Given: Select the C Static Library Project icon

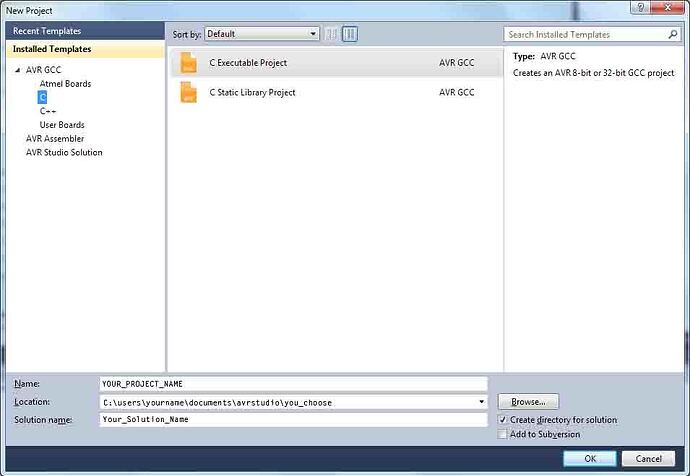Looking at the screenshot, I should 188,93.
